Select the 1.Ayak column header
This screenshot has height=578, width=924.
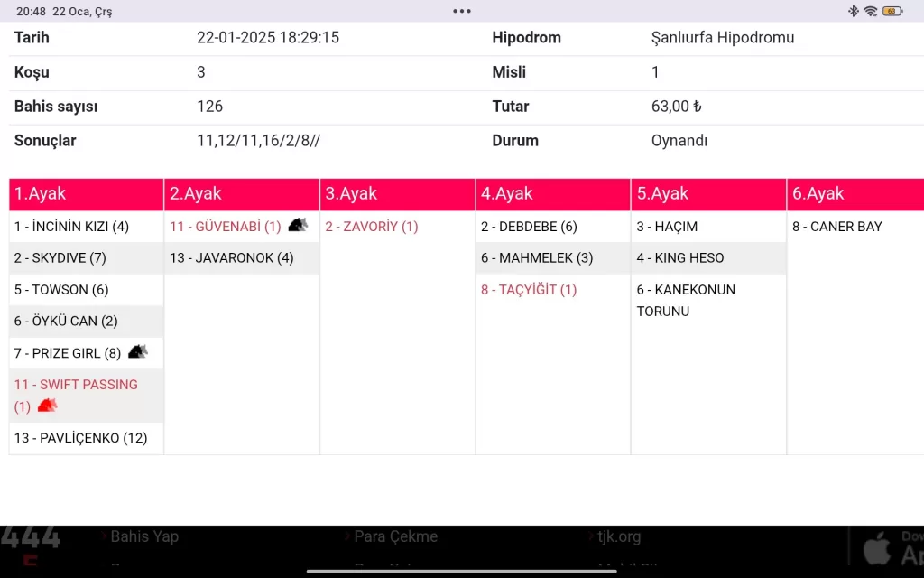click(x=87, y=194)
